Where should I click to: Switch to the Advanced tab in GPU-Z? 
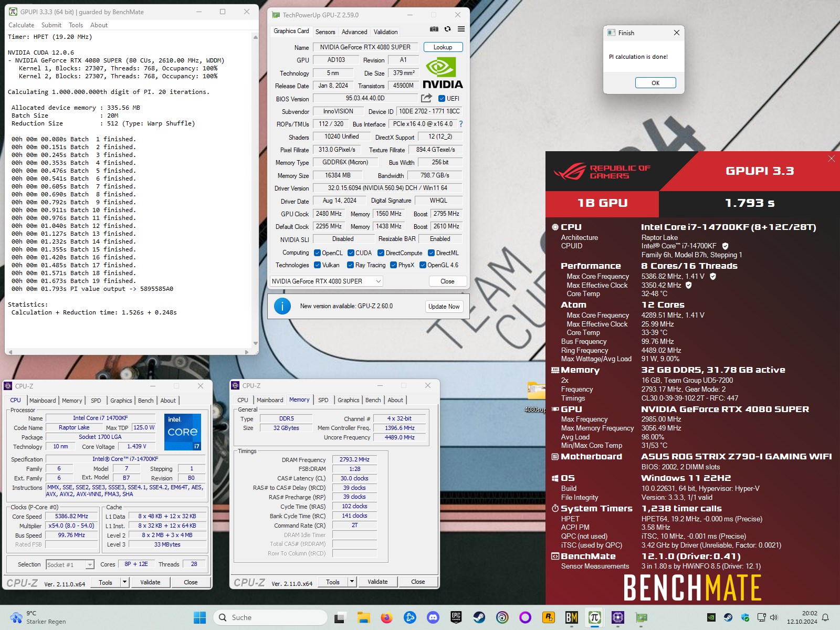pyautogui.click(x=354, y=32)
